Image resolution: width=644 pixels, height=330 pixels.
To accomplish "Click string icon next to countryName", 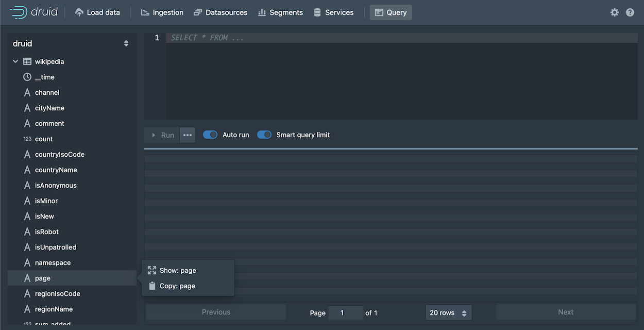I will [x=27, y=170].
